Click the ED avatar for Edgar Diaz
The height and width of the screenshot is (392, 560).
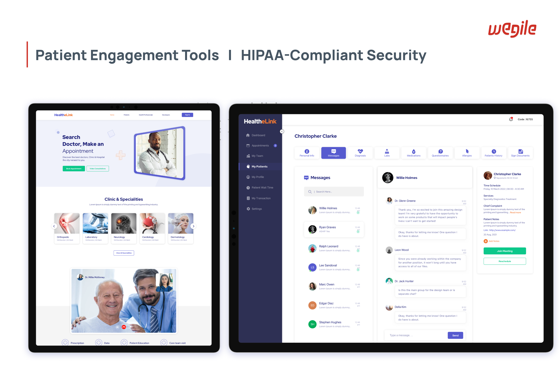pos(312,305)
